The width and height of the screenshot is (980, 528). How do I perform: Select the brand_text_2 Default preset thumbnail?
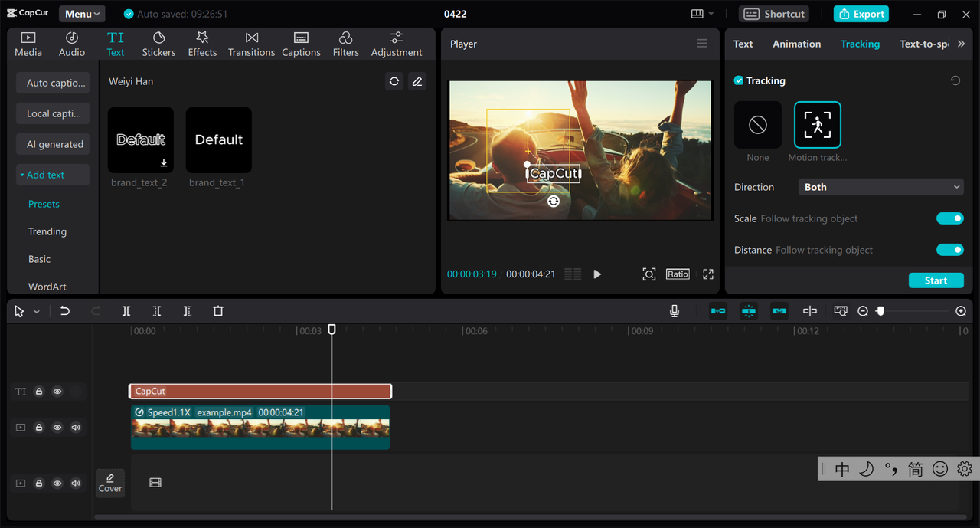[141, 140]
